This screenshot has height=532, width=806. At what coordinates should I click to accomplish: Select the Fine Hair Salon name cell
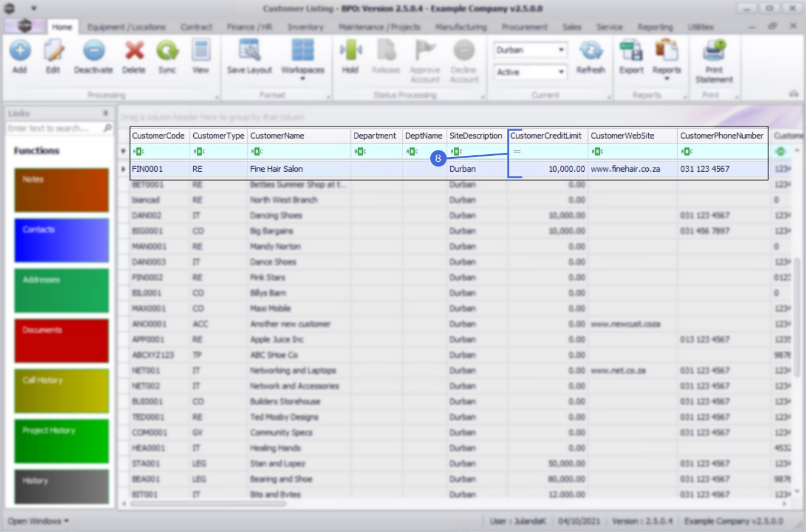[x=299, y=169]
